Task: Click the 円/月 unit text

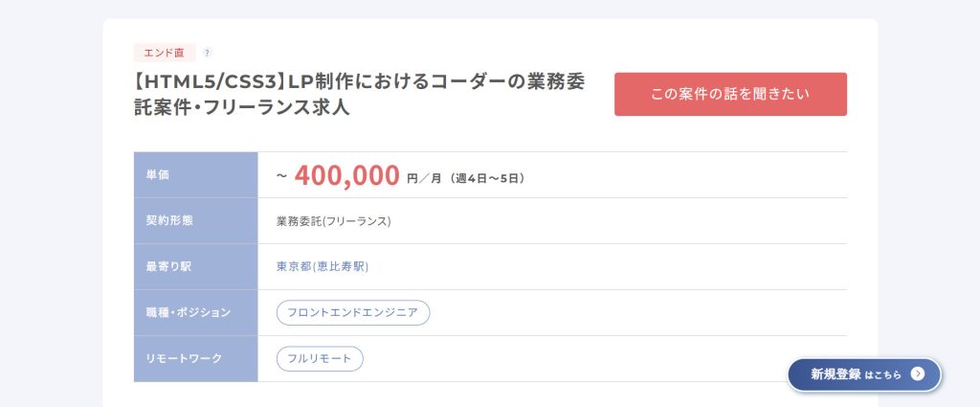Action: click(424, 177)
